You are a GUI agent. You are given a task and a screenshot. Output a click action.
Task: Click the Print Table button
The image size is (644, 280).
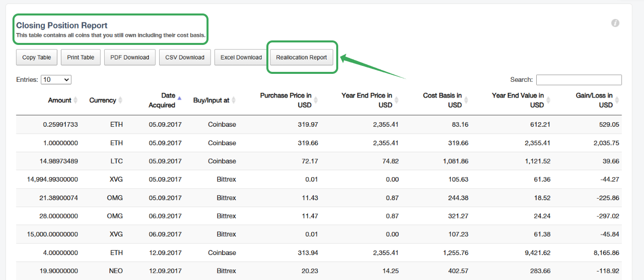[81, 57]
